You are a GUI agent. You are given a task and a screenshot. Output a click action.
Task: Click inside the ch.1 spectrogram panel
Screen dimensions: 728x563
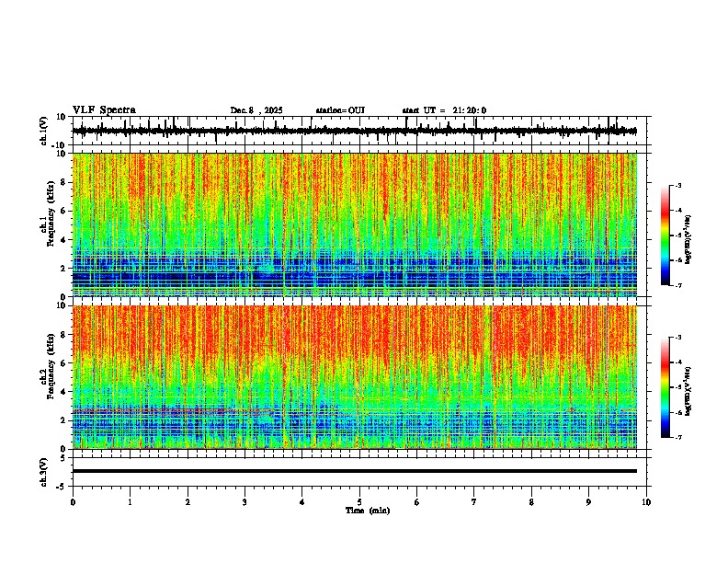click(x=354, y=224)
